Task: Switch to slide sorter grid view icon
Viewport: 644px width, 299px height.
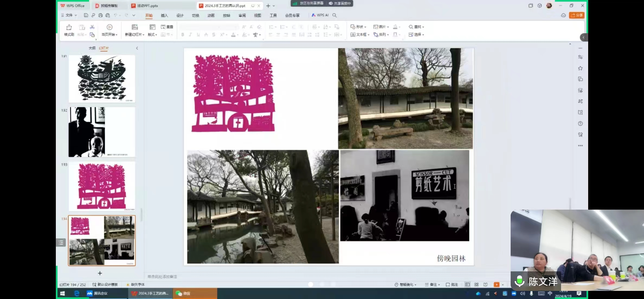Action: pos(476,285)
